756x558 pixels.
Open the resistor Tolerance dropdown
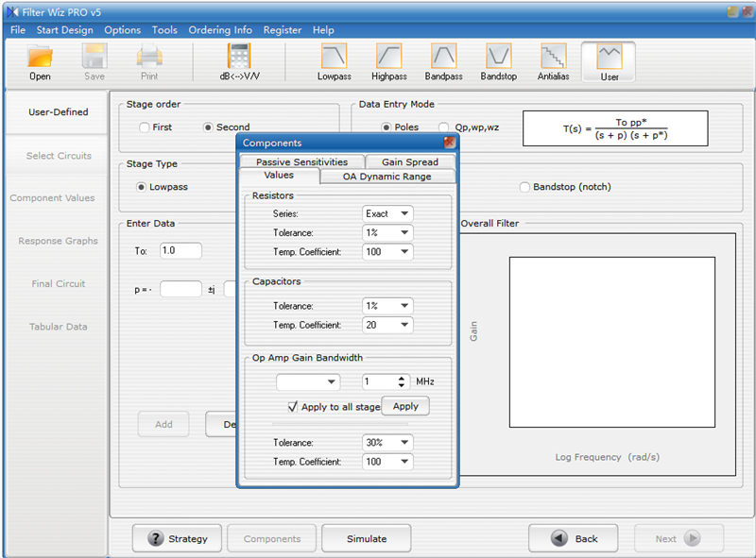(387, 233)
